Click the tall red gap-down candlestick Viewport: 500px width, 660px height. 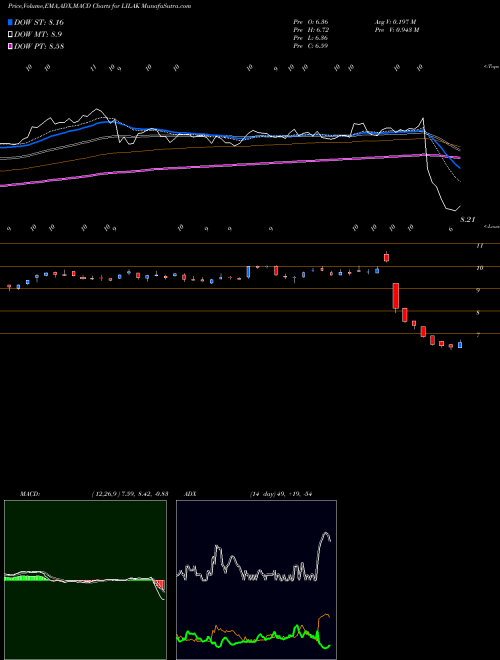(396, 297)
